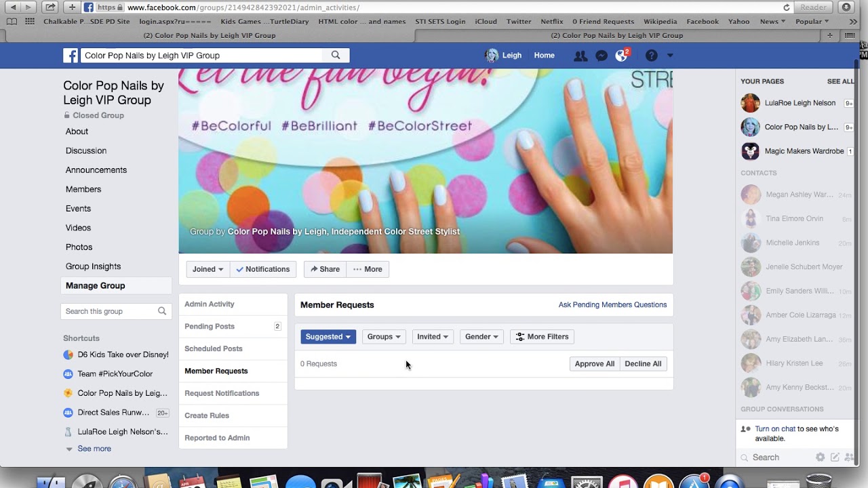Click the new message compose icon in chat
The width and height of the screenshot is (868, 488).
tap(835, 457)
